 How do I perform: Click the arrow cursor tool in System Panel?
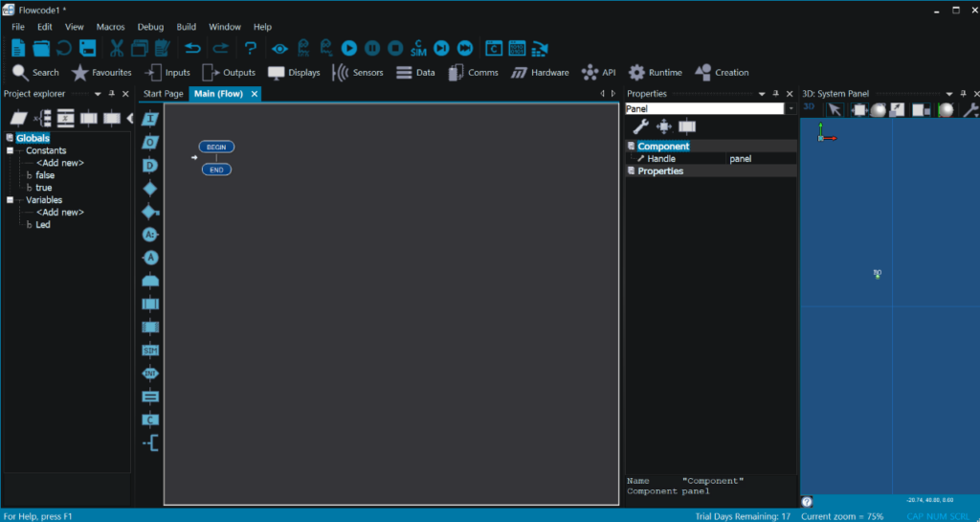point(835,109)
